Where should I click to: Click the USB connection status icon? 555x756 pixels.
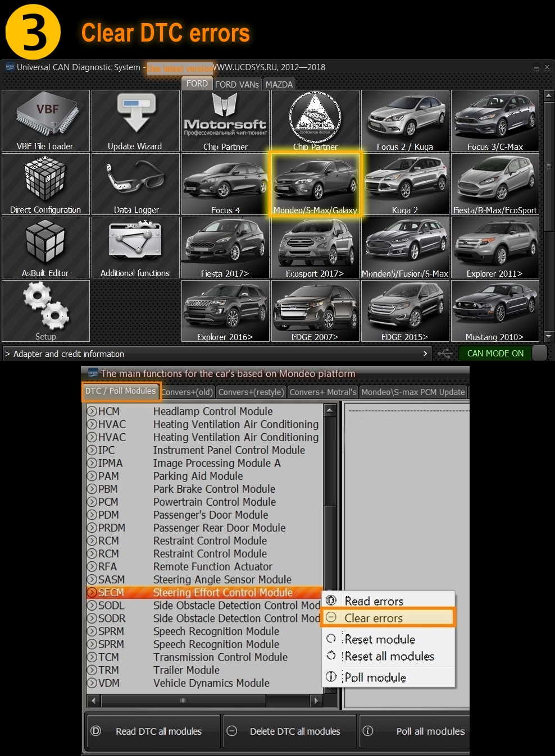[445, 354]
